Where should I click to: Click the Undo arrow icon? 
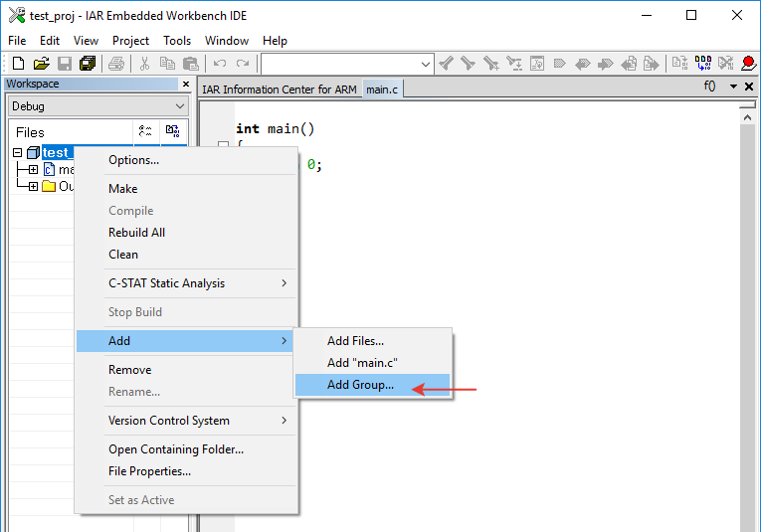click(x=220, y=64)
